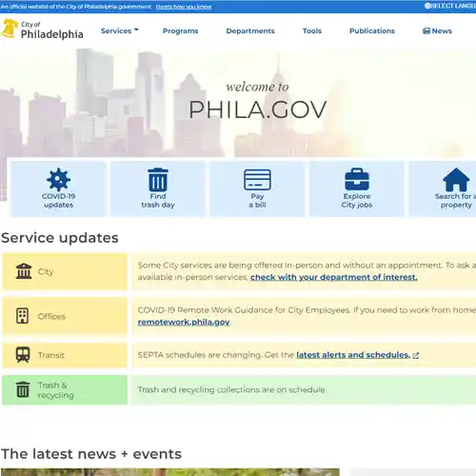Open the Departments menu item
The image size is (476, 476).
click(250, 30)
